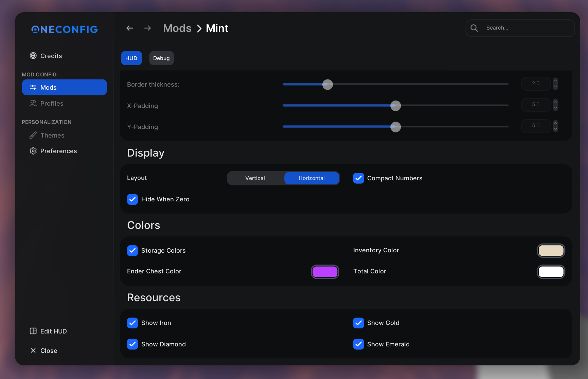Click the Border thickness slider handle
The height and width of the screenshot is (379, 588).
tap(327, 85)
